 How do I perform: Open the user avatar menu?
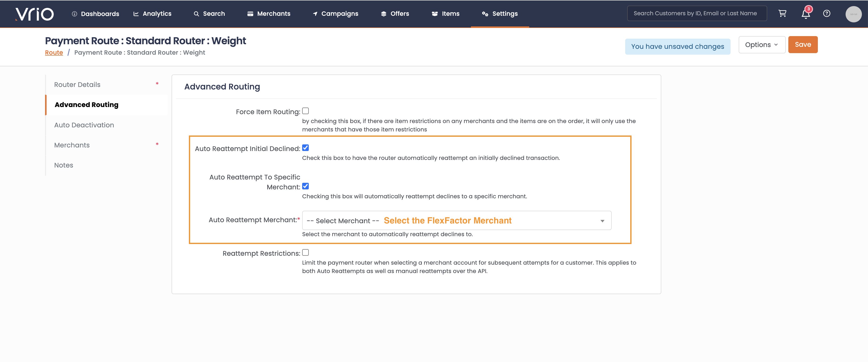tap(853, 14)
